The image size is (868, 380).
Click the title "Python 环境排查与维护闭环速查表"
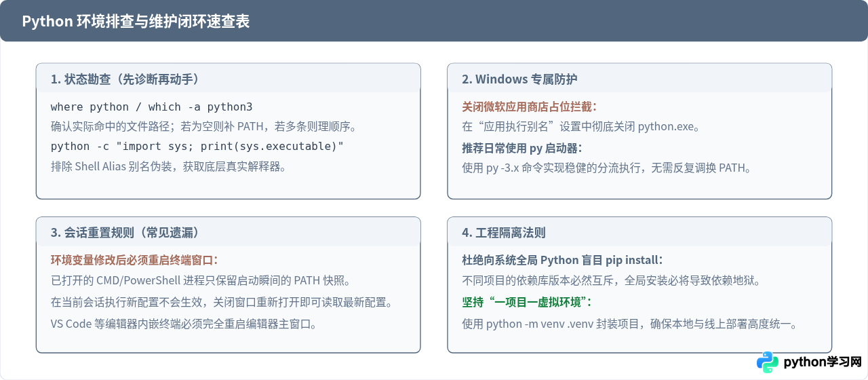click(x=136, y=21)
